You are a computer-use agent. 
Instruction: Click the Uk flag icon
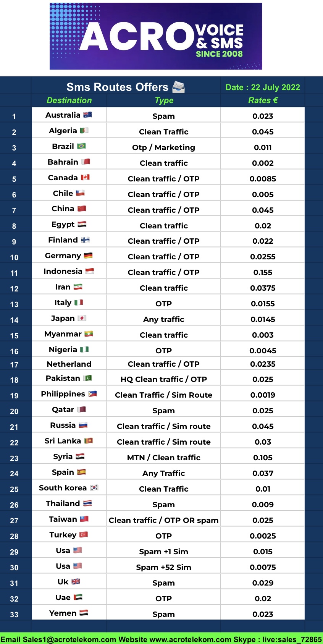[76, 581]
